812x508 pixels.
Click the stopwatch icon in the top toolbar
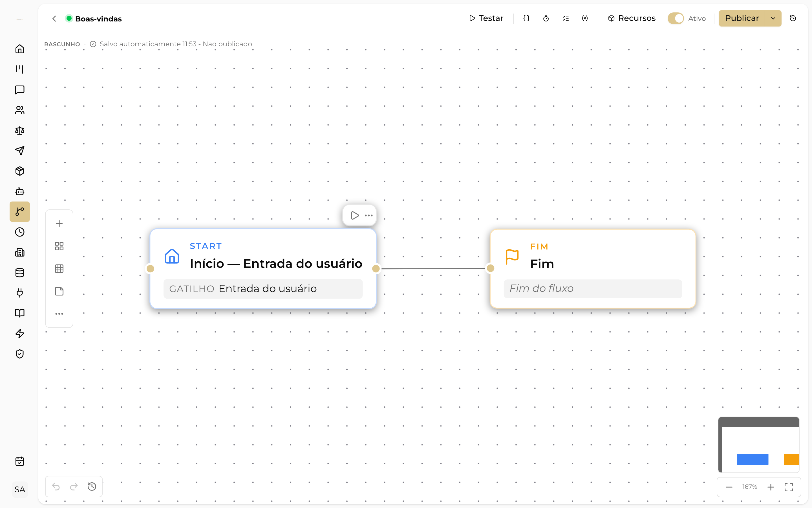click(546, 18)
